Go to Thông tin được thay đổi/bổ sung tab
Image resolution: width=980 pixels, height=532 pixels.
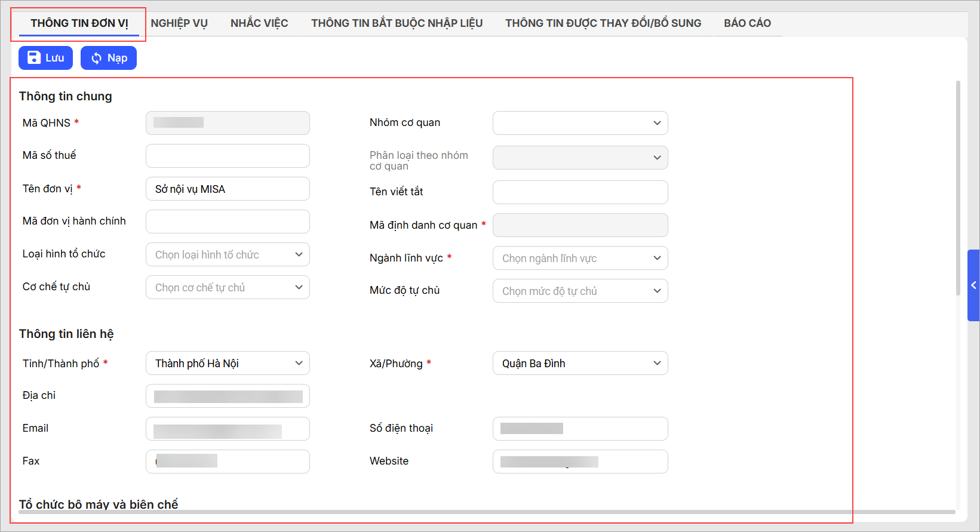pyautogui.click(x=603, y=23)
